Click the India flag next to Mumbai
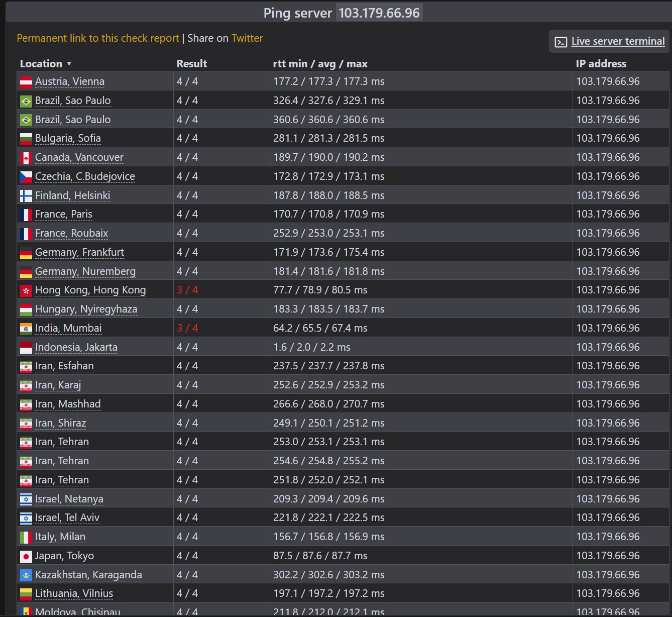 tap(26, 329)
